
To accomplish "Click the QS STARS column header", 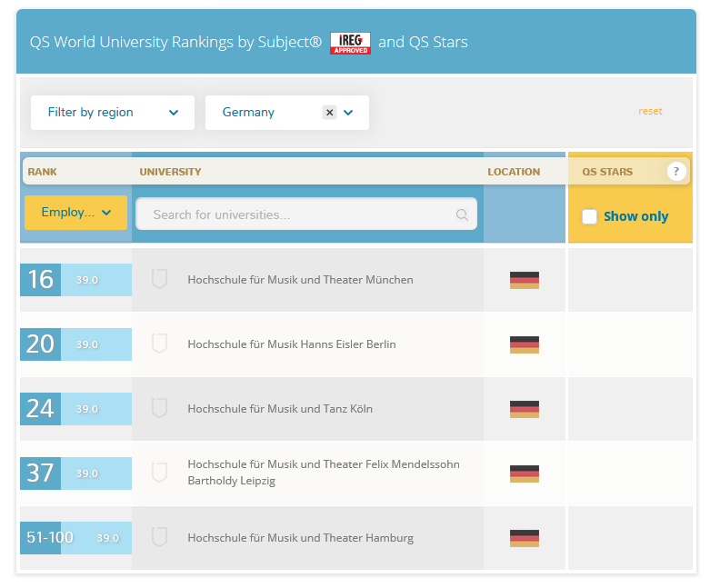I will (607, 172).
